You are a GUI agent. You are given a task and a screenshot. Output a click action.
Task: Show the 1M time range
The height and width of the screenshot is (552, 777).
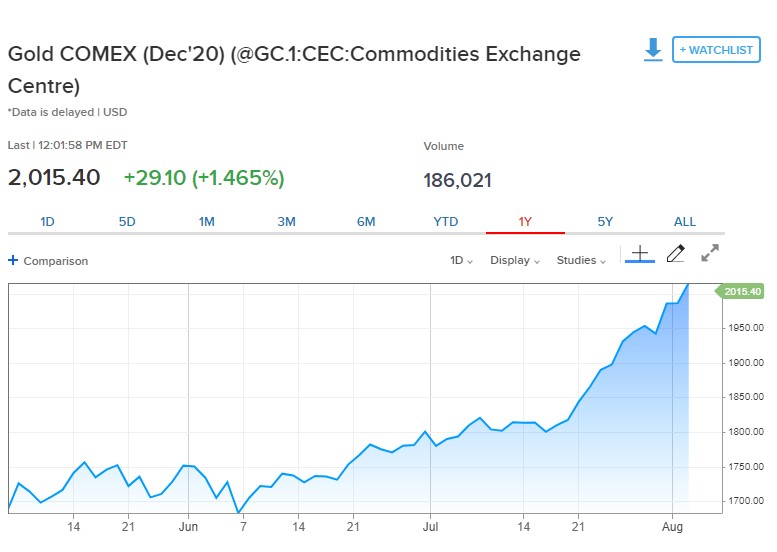coord(207,222)
